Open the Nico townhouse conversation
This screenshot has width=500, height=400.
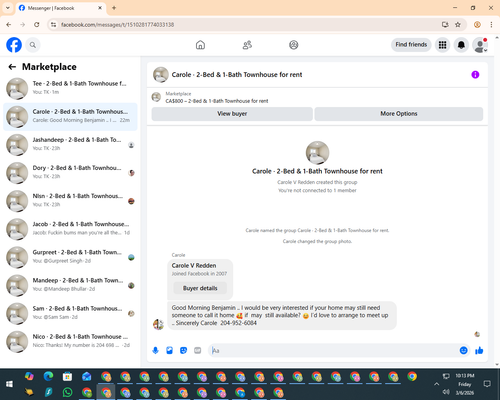[70, 342]
